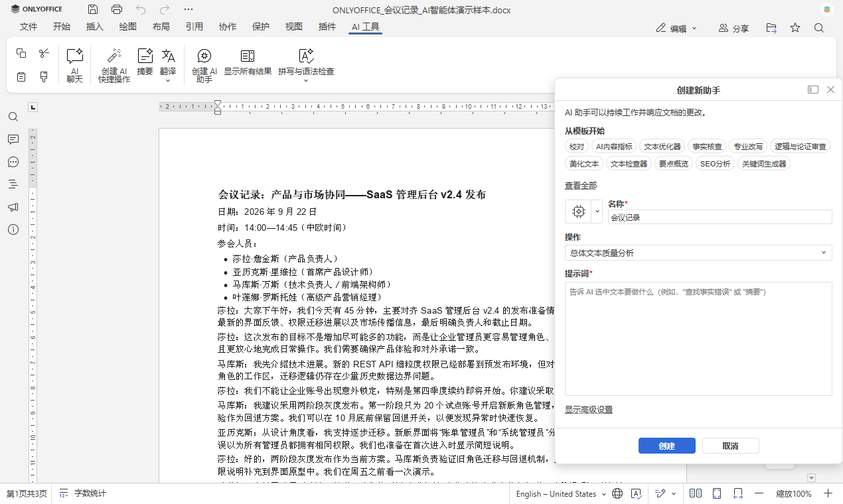Click the Print icon in title bar

coord(117,9)
